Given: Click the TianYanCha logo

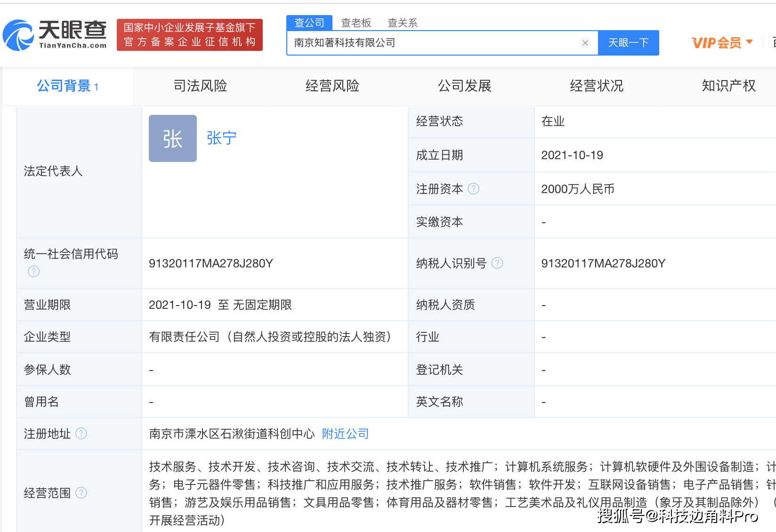Looking at the screenshot, I should tap(55, 35).
